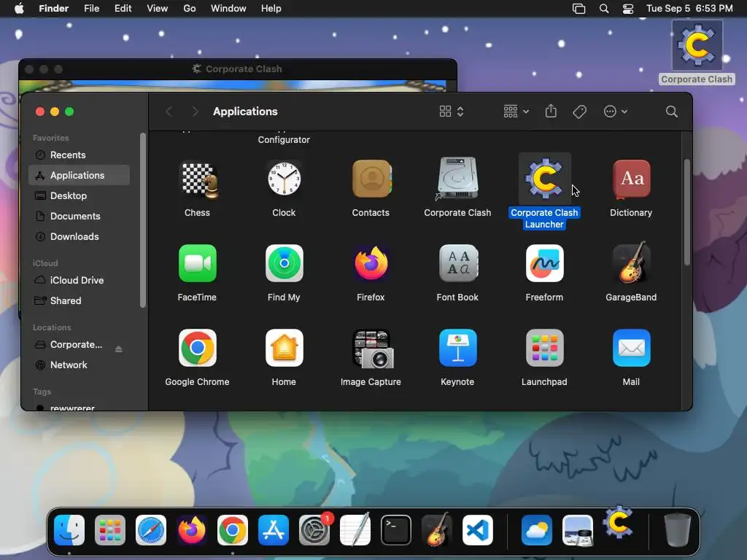Open Recents in the sidebar
This screenshot has height=560, width=747.
pos(79,155)
